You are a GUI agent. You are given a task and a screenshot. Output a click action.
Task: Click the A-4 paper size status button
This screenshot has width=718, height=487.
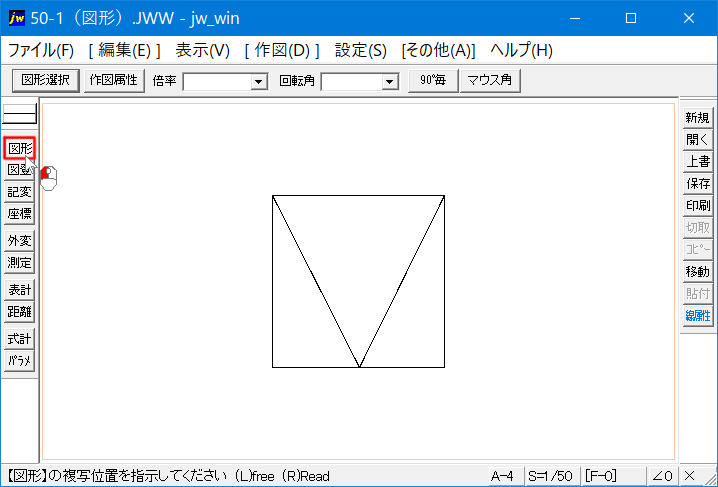pyautogui.click(x=506, y=476)
